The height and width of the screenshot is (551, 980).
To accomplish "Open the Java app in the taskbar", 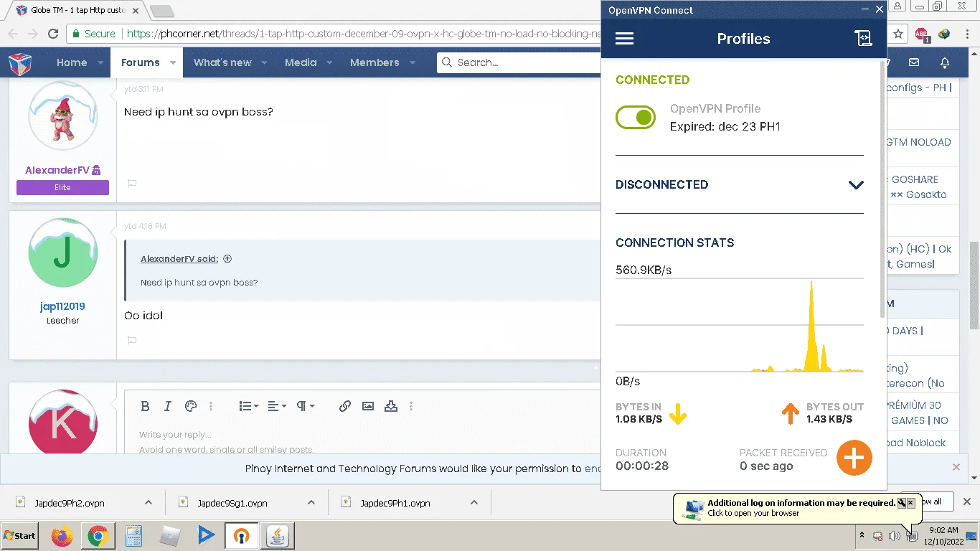I will coord(276,536).
